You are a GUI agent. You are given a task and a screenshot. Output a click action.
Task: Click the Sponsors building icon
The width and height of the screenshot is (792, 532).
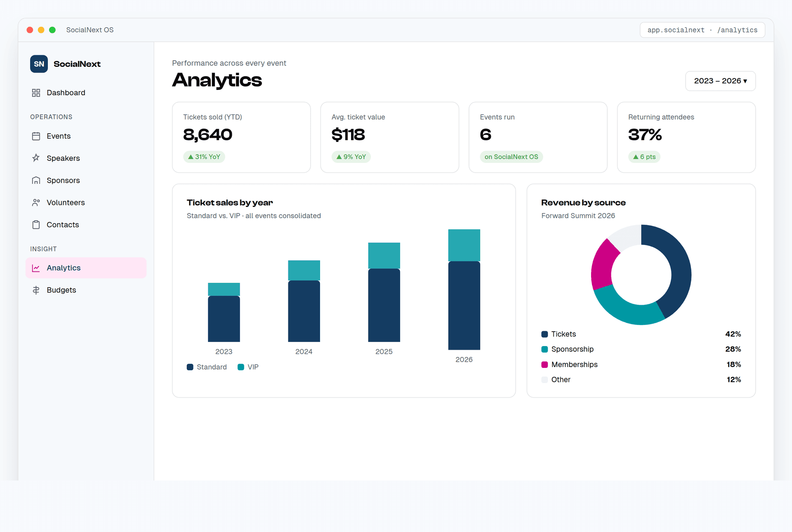pyautogui.click(x=36, y=180)
